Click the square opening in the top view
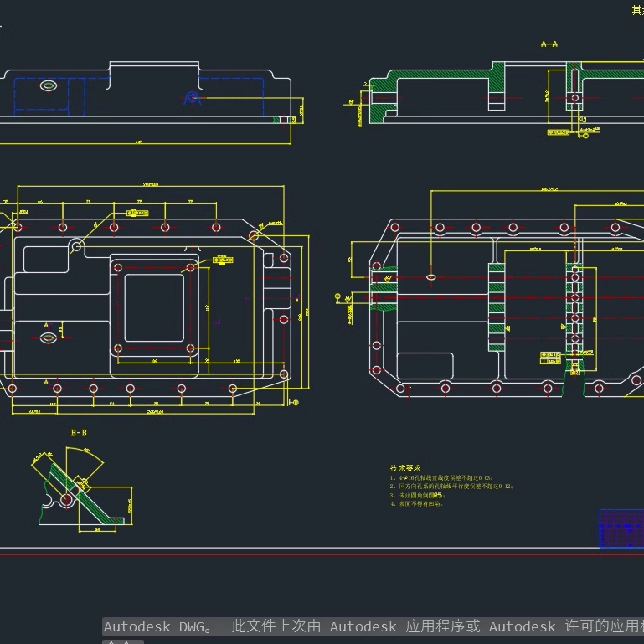This screenshot has width=644, height=644. point(154,308)
